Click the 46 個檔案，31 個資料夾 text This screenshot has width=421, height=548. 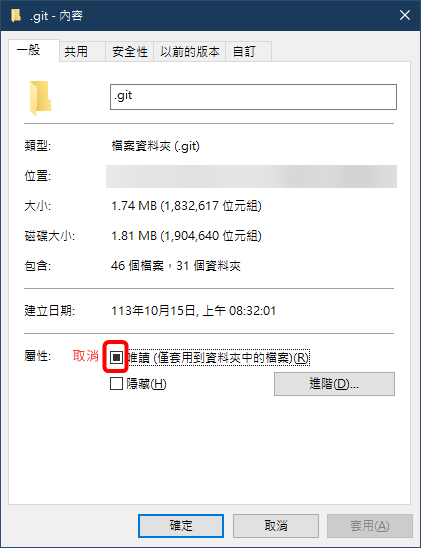176,266
